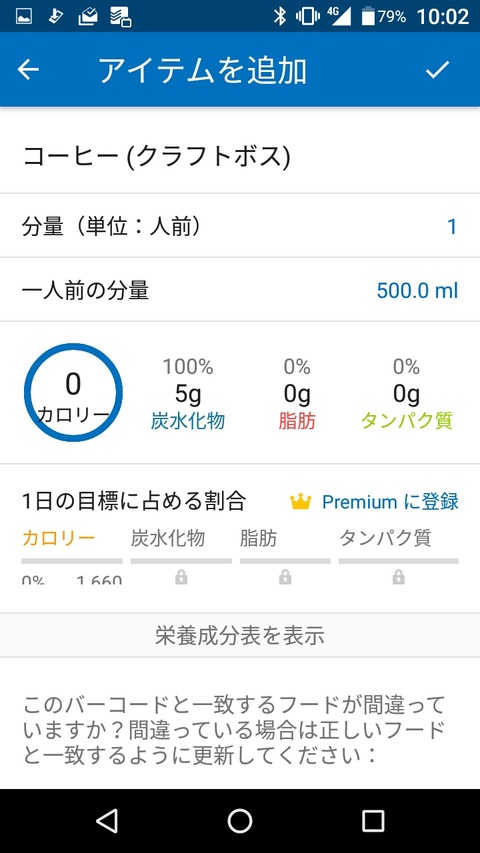Screen dimensions: 480x853
Task: Select the 炭水化物 goal tab
Action: click(x=168, y=539)
